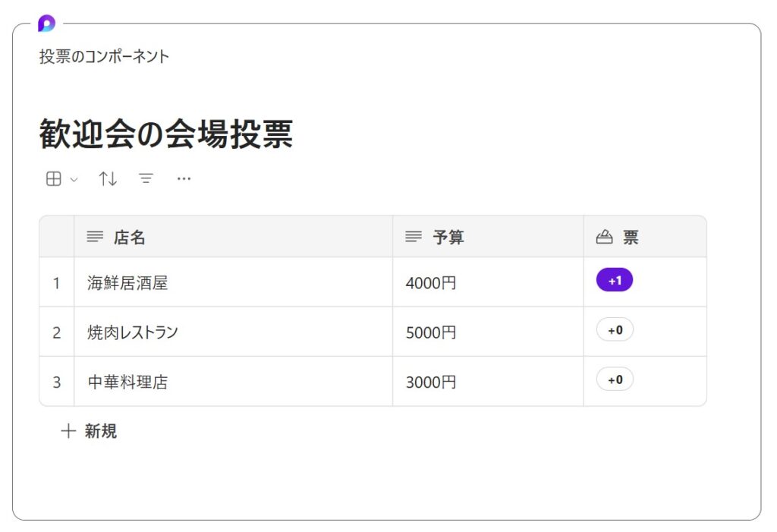Click the 投票のコンポーネント label

(x=105, y=57)
